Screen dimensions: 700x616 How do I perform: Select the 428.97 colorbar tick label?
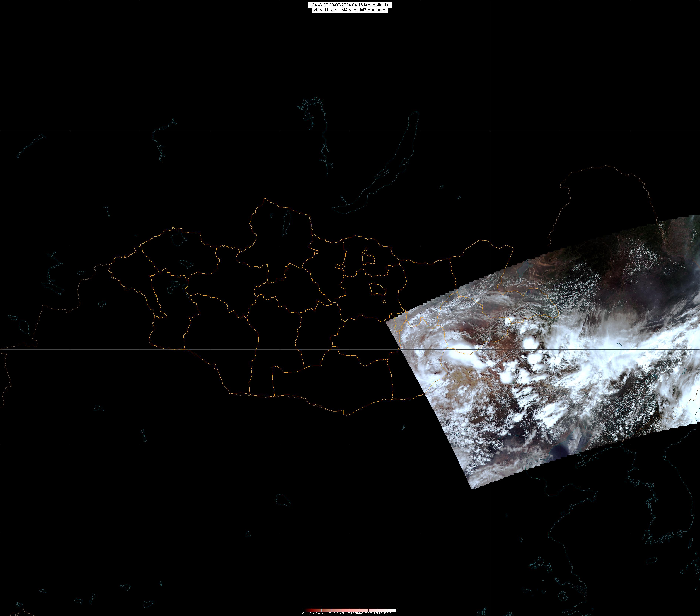350,614
